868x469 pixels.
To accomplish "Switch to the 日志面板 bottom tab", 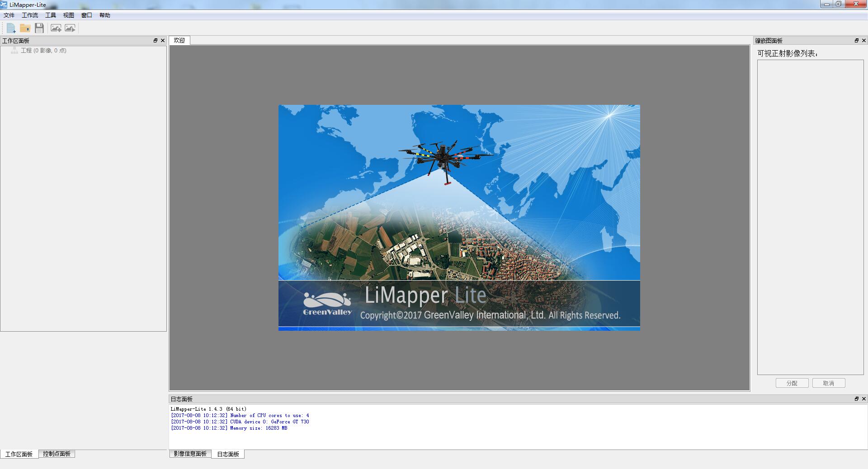I will point(228,454).
